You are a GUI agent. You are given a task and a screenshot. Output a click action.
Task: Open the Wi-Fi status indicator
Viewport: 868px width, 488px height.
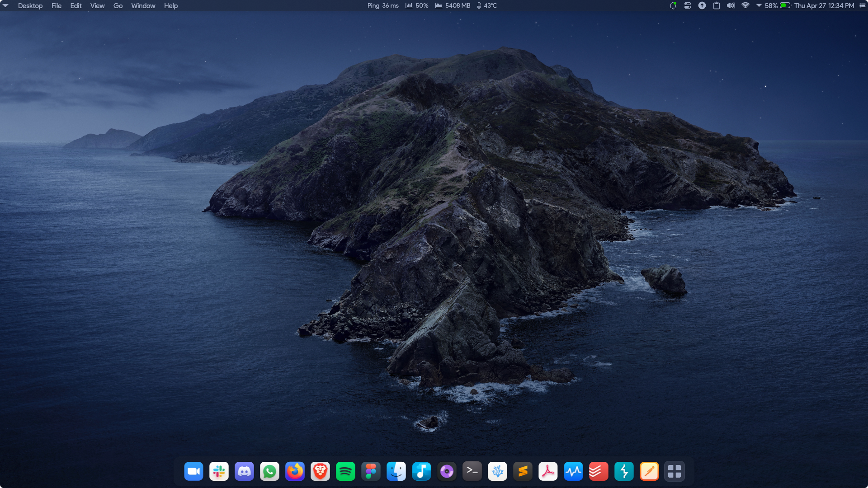pyautogui.click(x=745, y=6)
